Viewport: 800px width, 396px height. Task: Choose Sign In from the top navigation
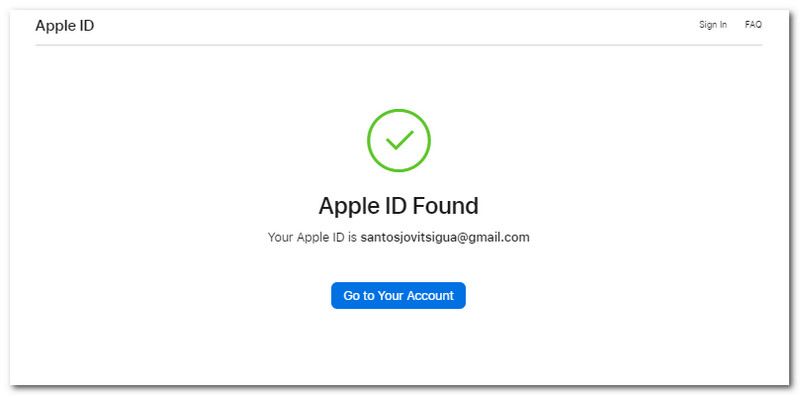713,24
